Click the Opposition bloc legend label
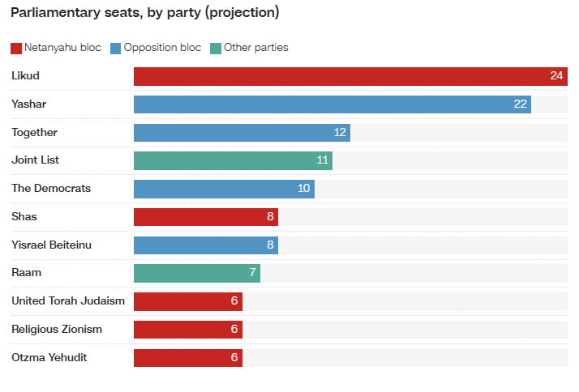Viewport: 579px width, 392px height. pos(162,48)
